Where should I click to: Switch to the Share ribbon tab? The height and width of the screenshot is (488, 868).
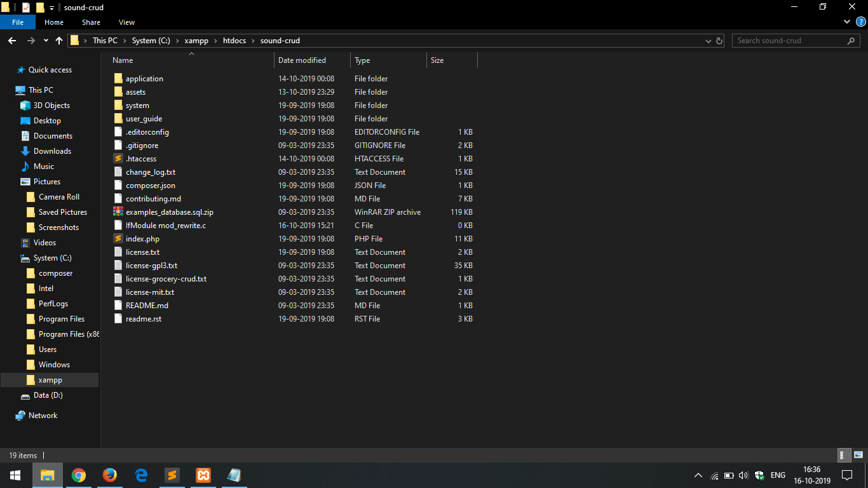(x=91, y=22)
